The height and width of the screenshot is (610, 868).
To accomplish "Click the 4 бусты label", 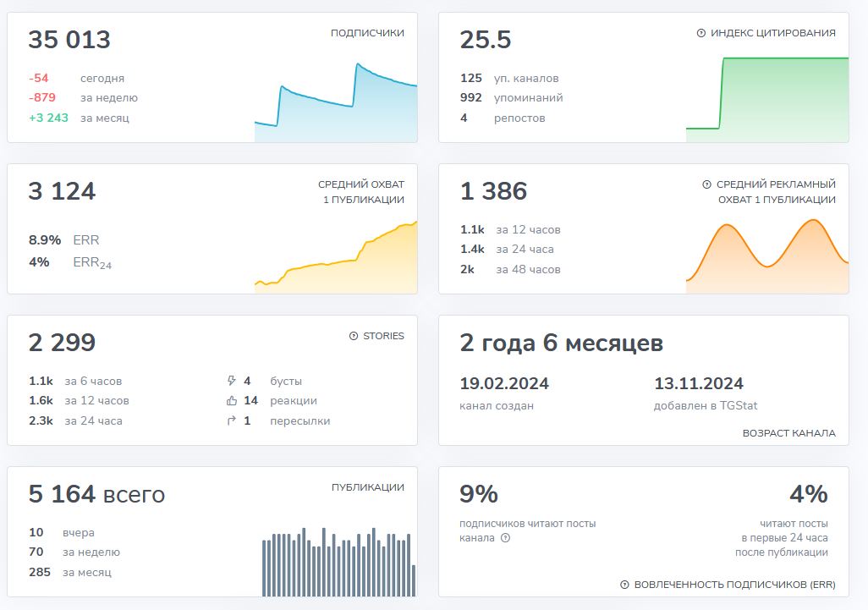I will pyautogui.click(x=273, y=382).
